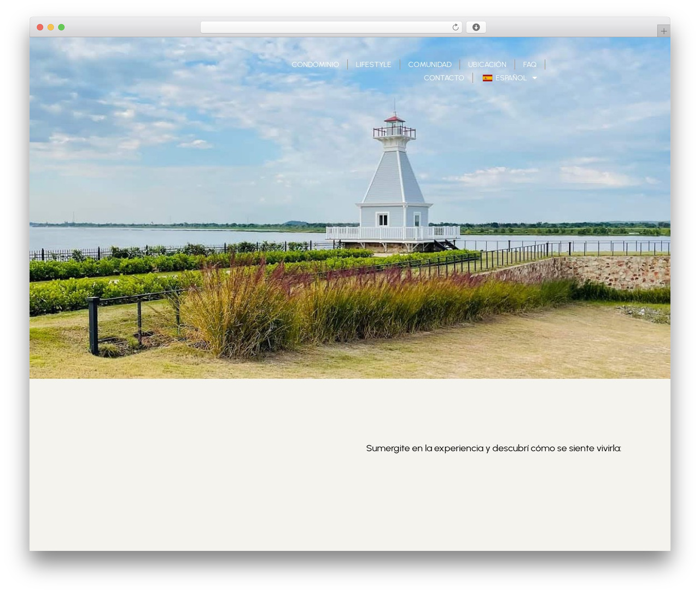Minimize the browser with the yellow button
The width and height of the screenshot is (700, 593).
click(x=50, y=27)
